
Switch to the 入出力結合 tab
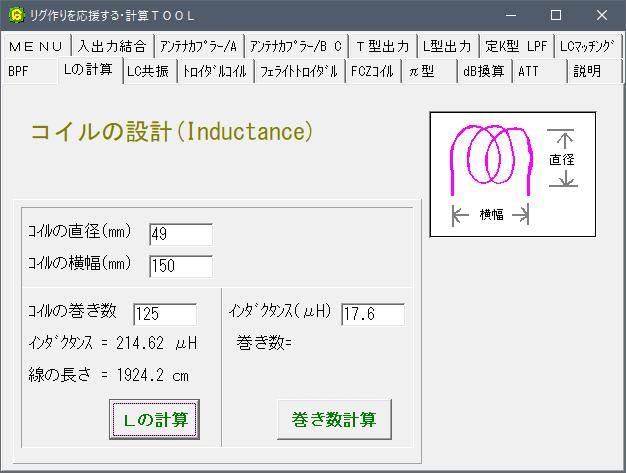(112, 46)
